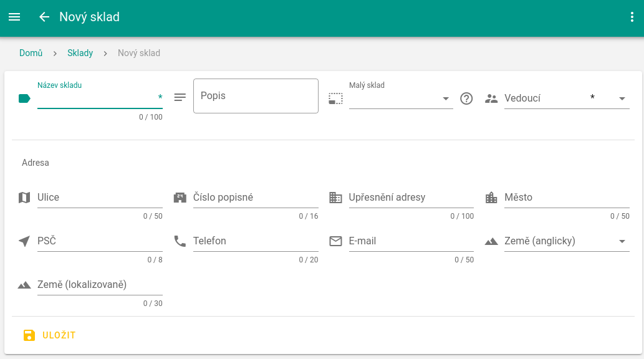
Task: Click the Číslo popisné field
Action: click(256, 198)
